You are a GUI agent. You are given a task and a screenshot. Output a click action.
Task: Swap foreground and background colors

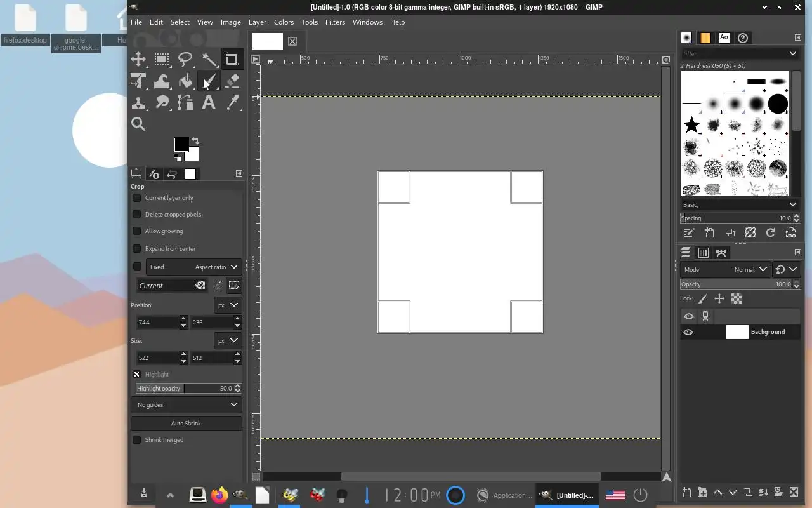[195, 141]
